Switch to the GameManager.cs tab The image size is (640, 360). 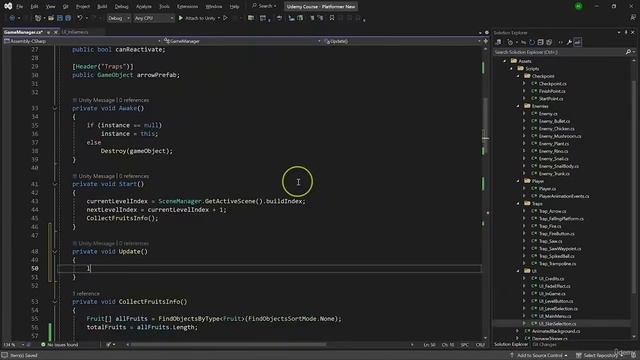[x=23, y=32]
